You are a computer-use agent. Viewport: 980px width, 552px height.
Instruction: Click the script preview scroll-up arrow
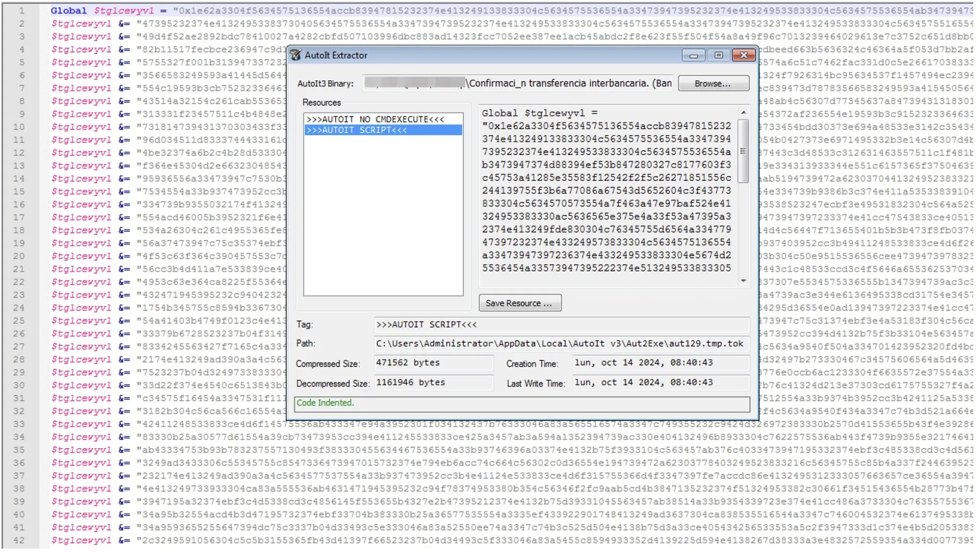point(743,113)
